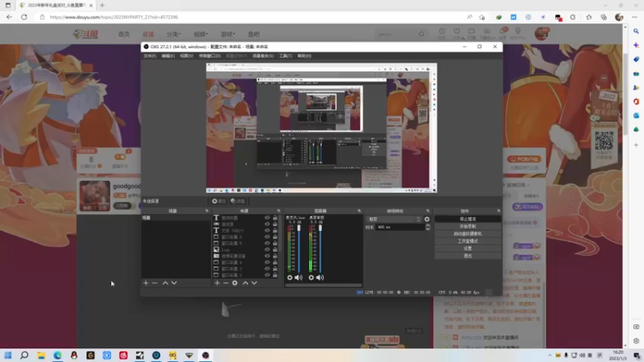Move source up in Sources panel
Image resolution: width=644 pixels, height=362 pixels.
click(x=246, y=283)
